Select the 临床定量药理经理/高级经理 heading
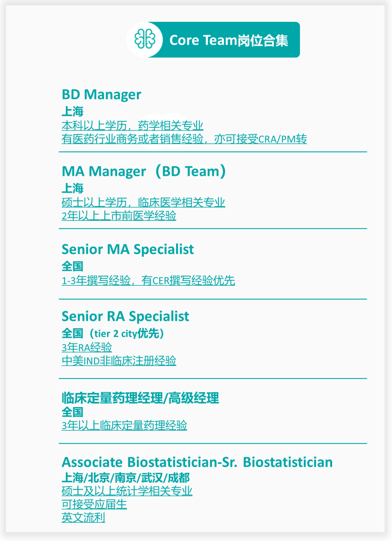 (140, 398)
